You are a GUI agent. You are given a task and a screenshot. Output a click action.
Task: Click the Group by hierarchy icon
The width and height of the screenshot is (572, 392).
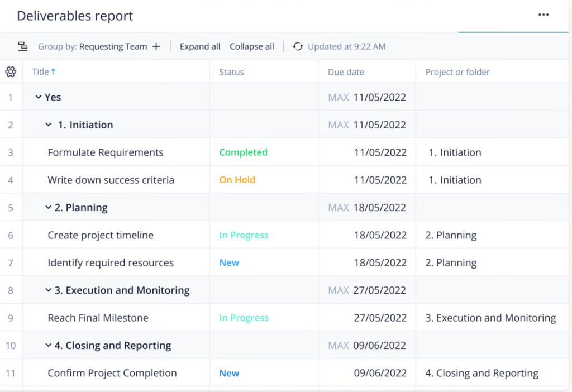click(22, 46)
